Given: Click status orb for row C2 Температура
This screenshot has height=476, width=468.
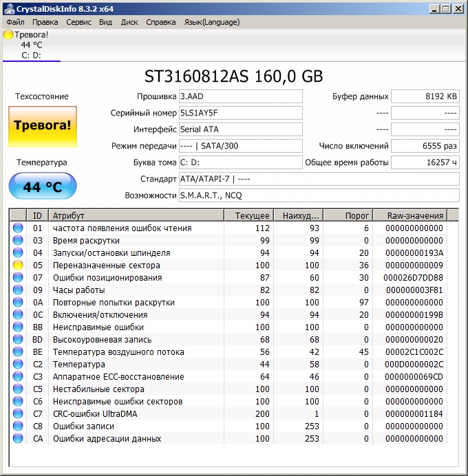Looking at the screenshot, I should coord(18,365).
